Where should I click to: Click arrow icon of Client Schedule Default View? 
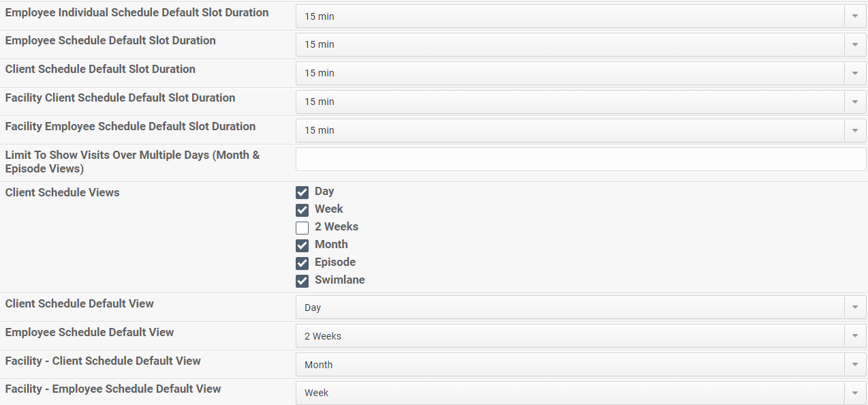tap(855, 307)
